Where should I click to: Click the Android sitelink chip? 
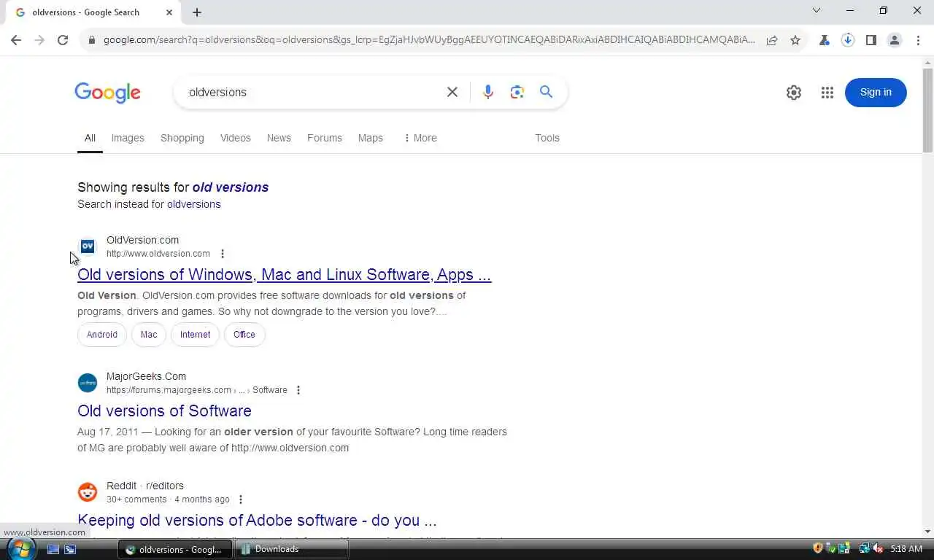coord(102,335)
